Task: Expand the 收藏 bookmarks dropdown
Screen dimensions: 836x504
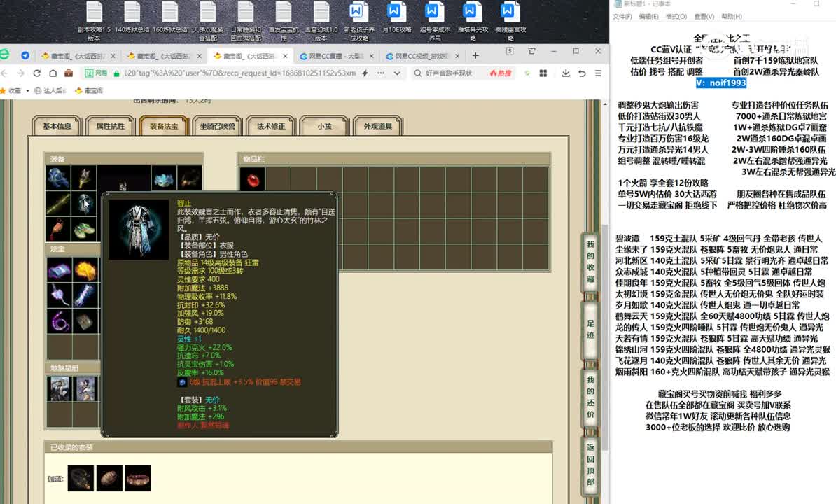Action: click(x=28, y=90)
